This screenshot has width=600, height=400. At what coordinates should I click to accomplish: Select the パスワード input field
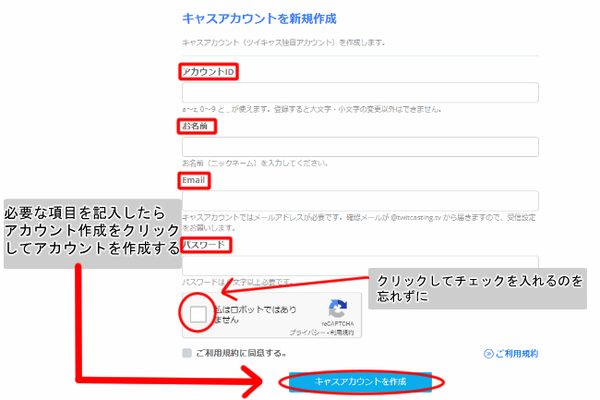[360, 266]
